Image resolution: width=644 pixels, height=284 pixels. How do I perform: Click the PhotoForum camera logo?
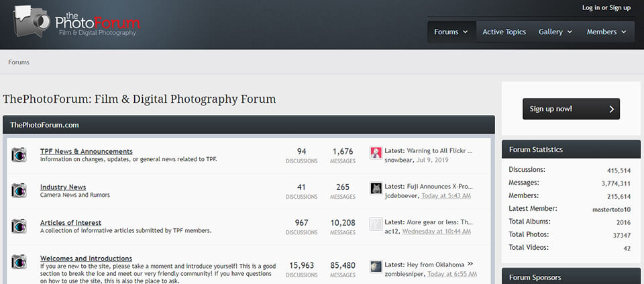pyautogui.click(x=77, y=21)
